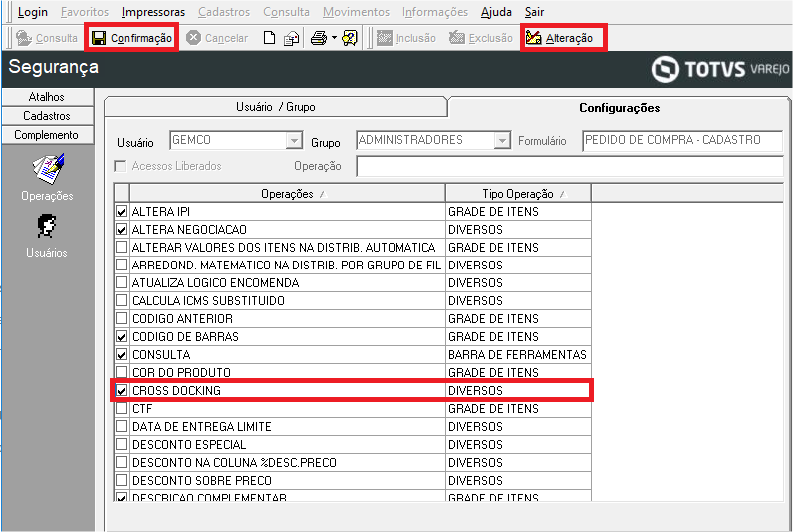
Task: Click the TOTVS Varejo logo
Action: click(x=720, y=69)
